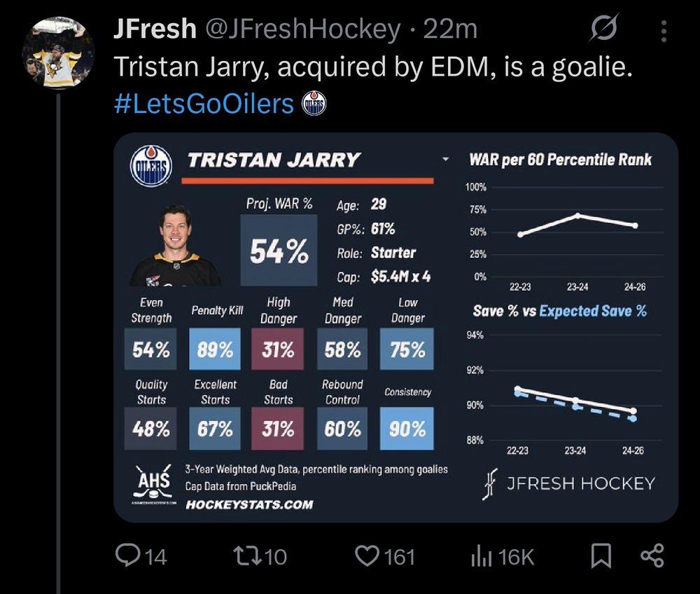Share the post via the share icon
The height and width of the screenshot is (594, 700).
tap(652, 555)
